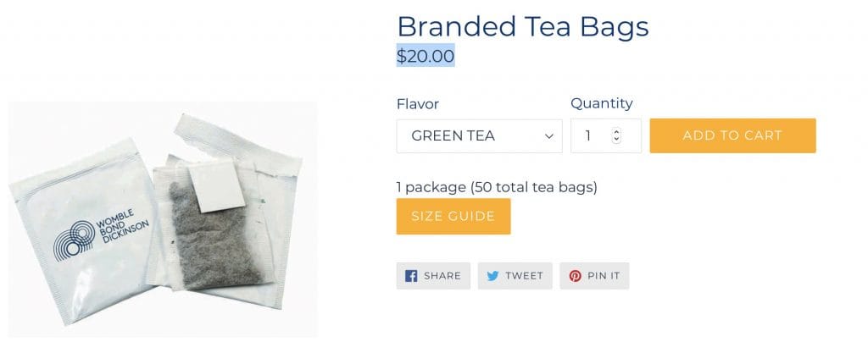
Task: Decrease quantity with the down arrow
Action: (x=616, y=140)
